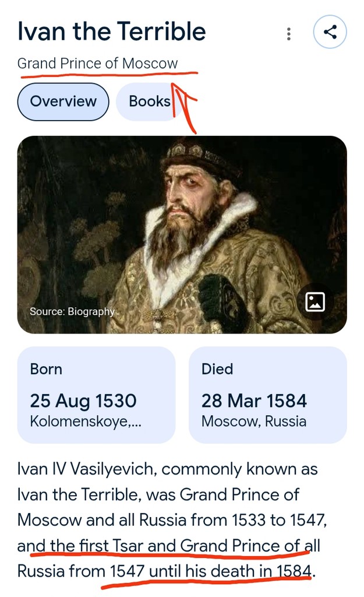The width and height of the screenshot is (364, 597).
Task: Click the "Ivan the Terrible" title heading
Action: [x=111, y=31]
